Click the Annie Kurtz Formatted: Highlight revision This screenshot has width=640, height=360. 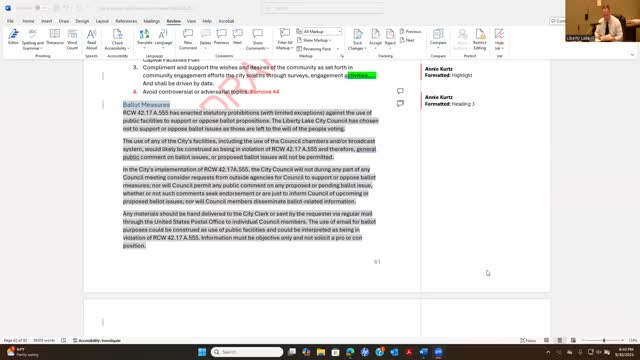448,72
